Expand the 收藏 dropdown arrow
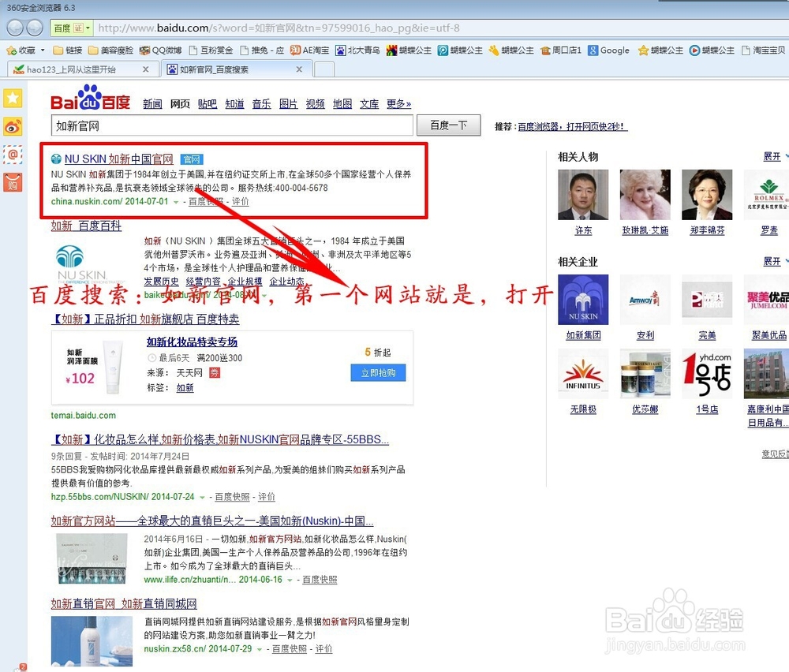The height and width of the screenshot is (672, 789). point(43,50)
